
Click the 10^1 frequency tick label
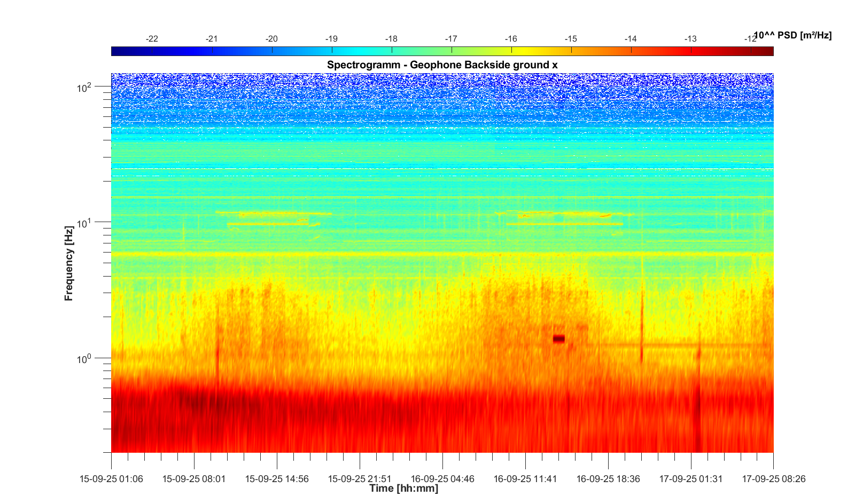[x=84, y=223]
